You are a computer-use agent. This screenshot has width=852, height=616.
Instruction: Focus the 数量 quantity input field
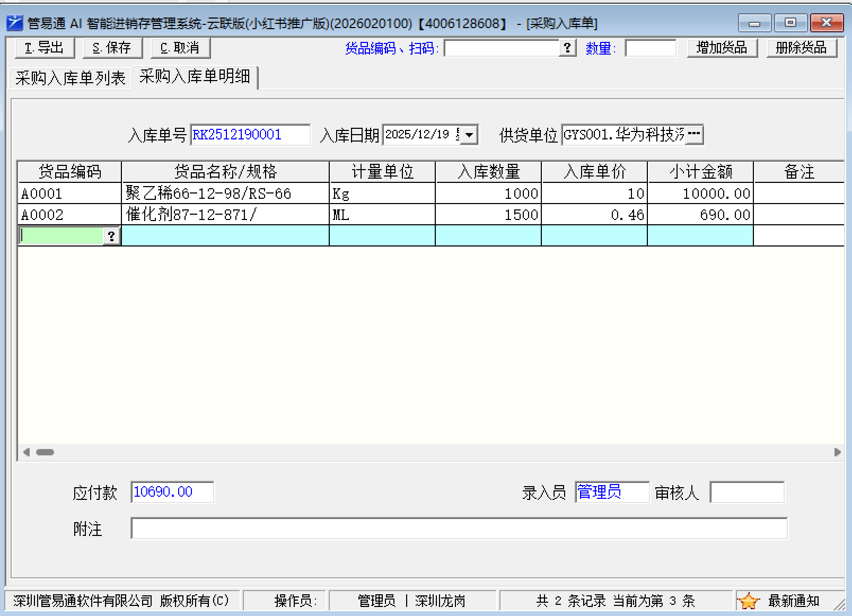[x=651, y=48]
